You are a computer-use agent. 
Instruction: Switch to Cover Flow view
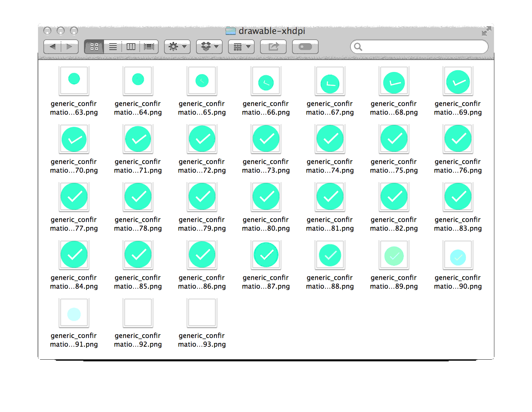pyautogui.click(x=149, y=47)
